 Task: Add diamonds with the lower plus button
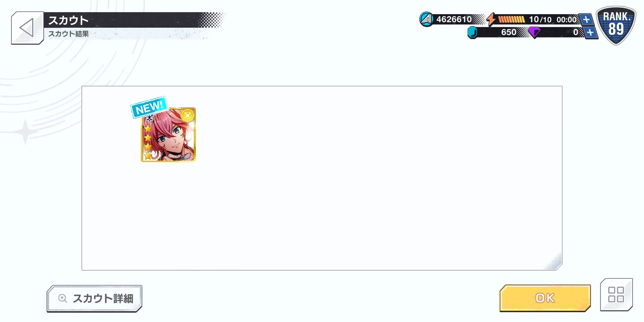590,32
